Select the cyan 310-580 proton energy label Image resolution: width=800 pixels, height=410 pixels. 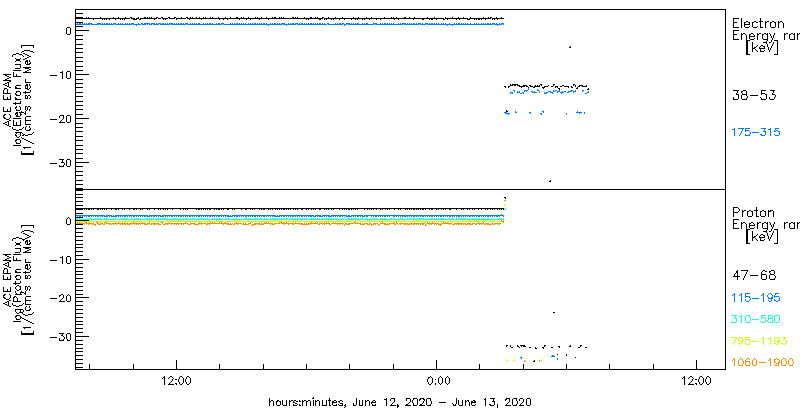point(757,319)
